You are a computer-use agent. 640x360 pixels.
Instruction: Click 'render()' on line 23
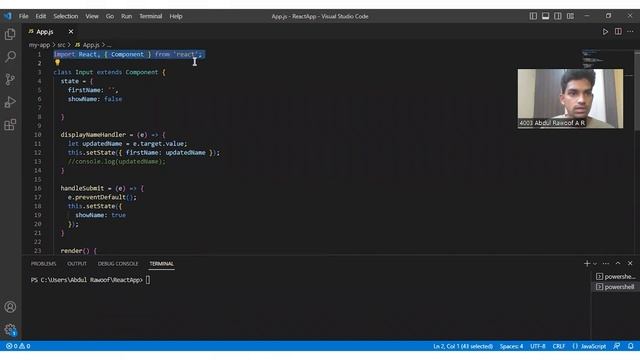[x=75, y=251]
